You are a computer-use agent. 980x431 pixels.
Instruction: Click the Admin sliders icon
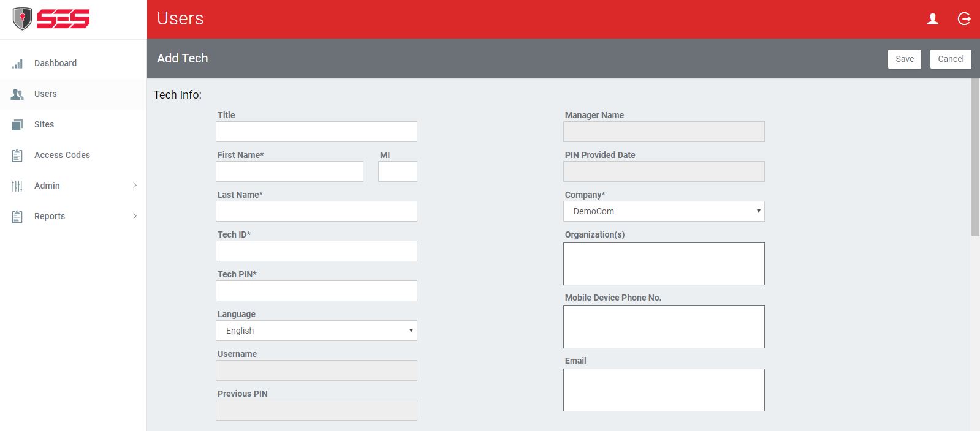point(17,186)
